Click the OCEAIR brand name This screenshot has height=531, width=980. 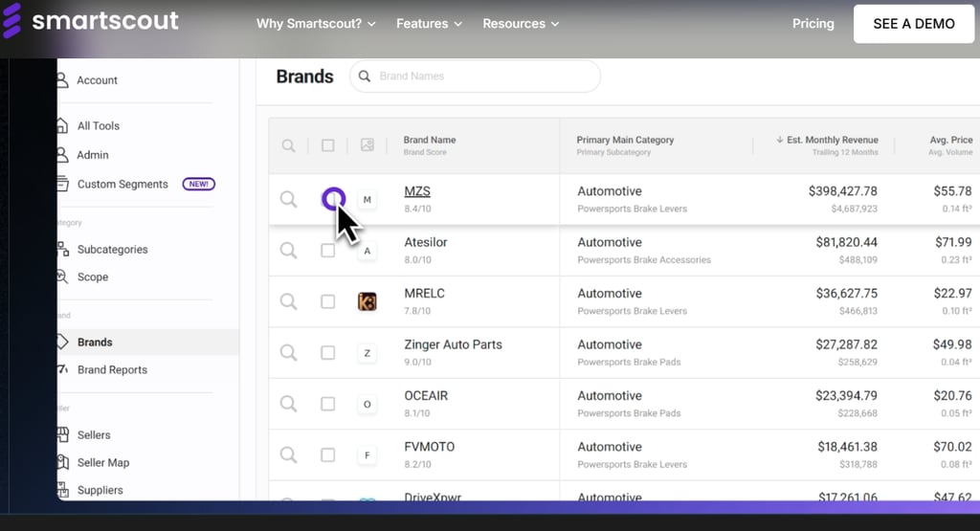[x=426, y=396]
